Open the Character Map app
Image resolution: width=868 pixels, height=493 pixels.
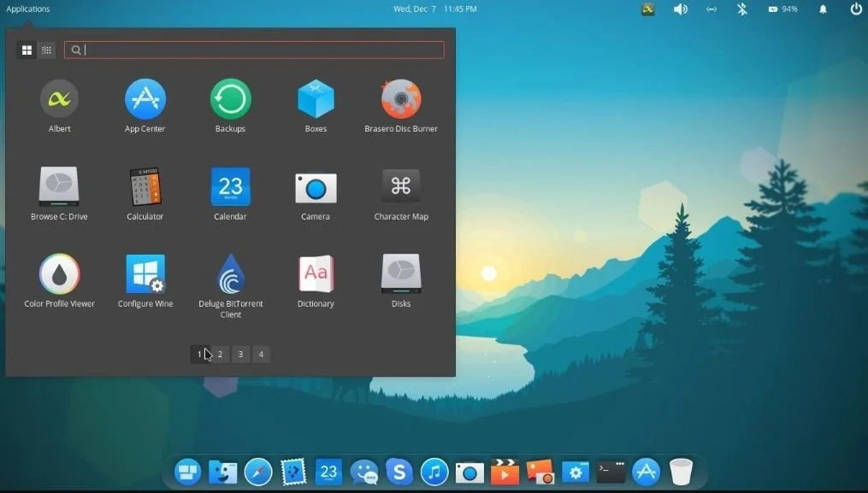(x=400, y=185)
